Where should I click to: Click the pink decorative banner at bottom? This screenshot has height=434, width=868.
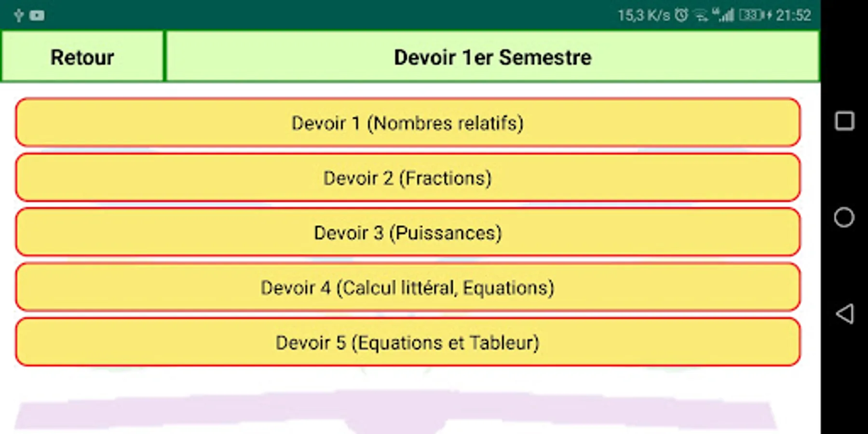click(x=395, y=410)
